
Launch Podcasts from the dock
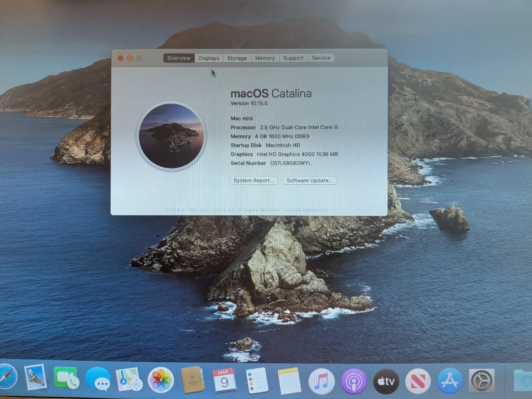tap(354, 381)
